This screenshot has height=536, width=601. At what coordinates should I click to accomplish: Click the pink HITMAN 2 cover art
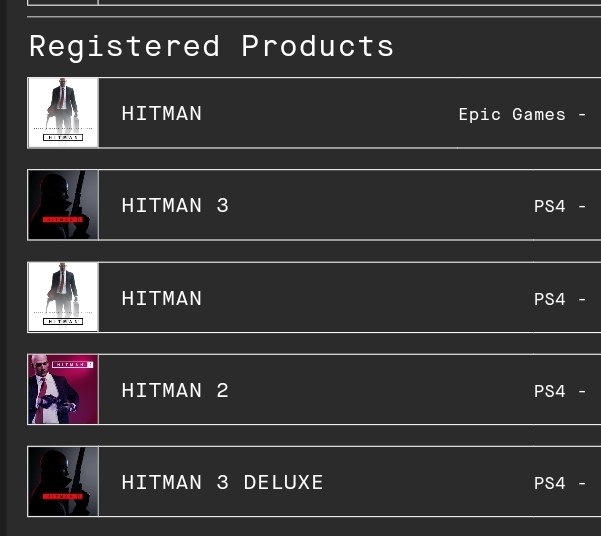[x=63, y=389]
